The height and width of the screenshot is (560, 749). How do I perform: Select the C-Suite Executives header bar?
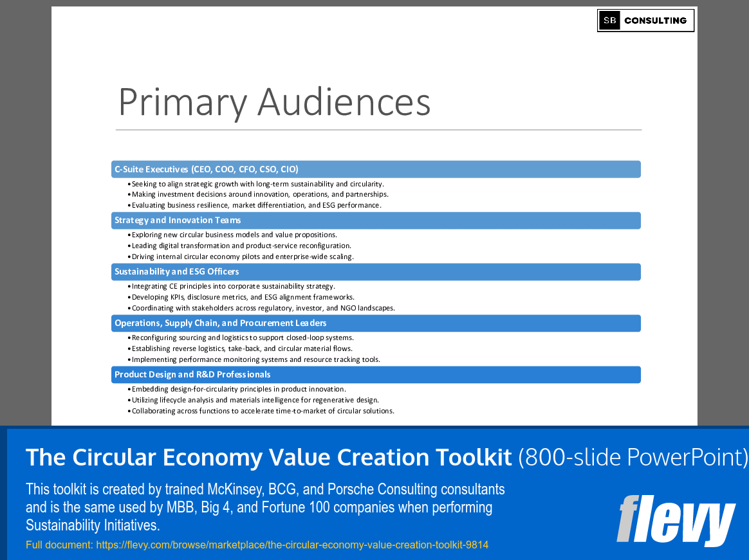376,170
